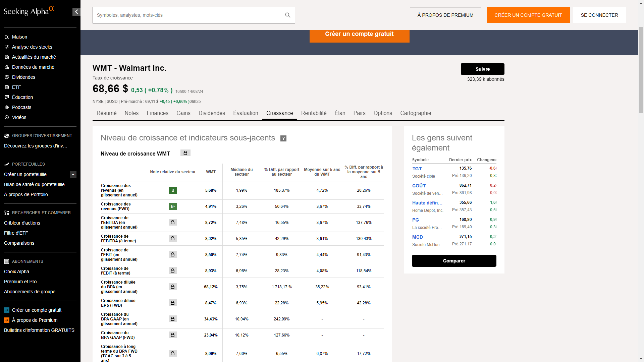Click the Comparer button
Image resolution: width=644 pixels, height=362 pixels.
[454, 261]
